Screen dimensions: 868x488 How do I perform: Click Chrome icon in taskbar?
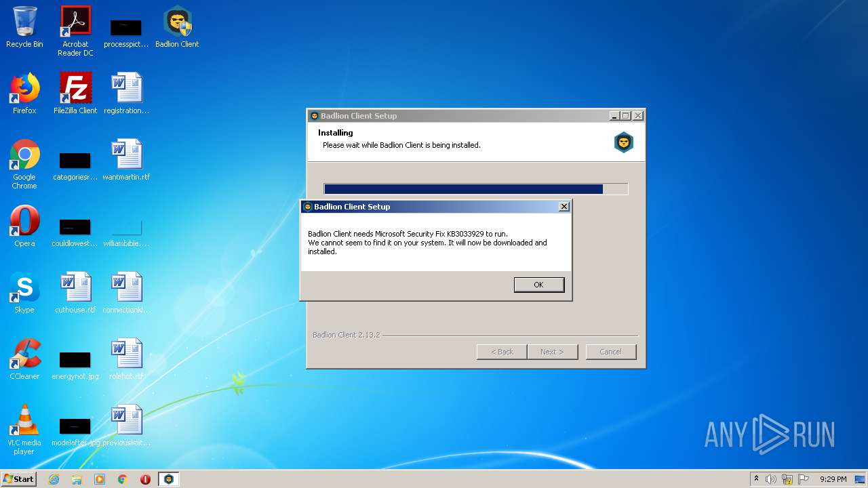(123, 479)
